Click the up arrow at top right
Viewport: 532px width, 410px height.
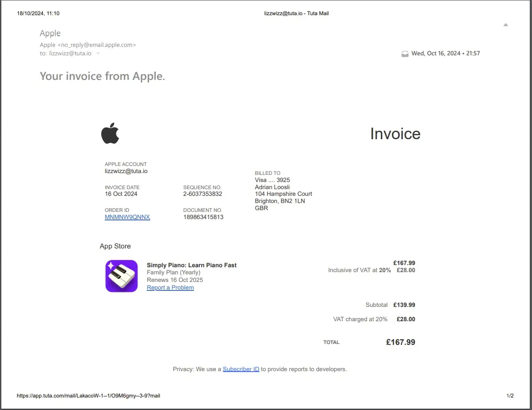tap(506, 25)
